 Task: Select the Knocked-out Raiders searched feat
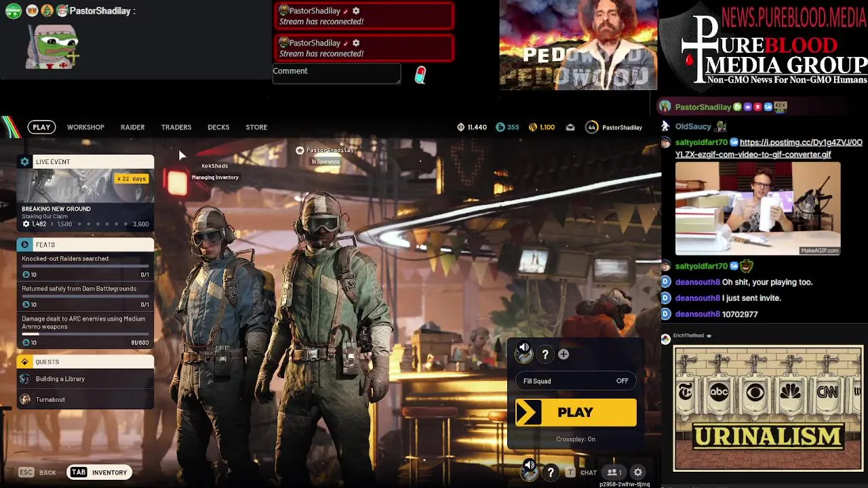pos(85,266)
